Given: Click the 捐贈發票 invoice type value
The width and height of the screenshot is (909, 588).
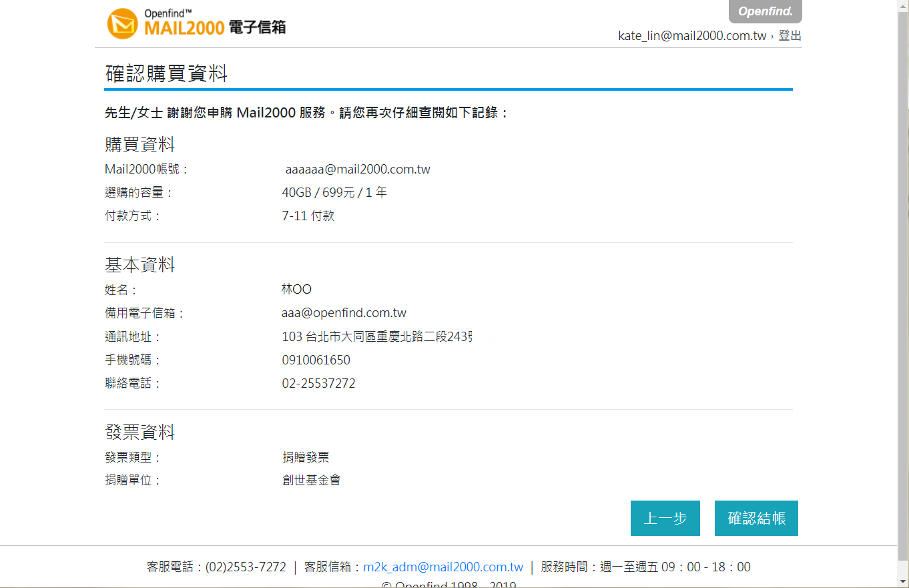Looking at the screenshot, I should click(306, 457).
